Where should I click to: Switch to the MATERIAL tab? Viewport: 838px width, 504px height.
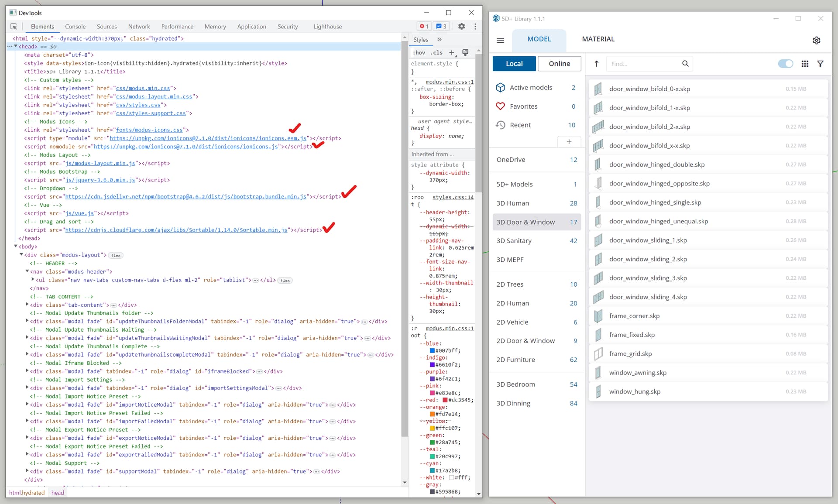click(598, 39)
